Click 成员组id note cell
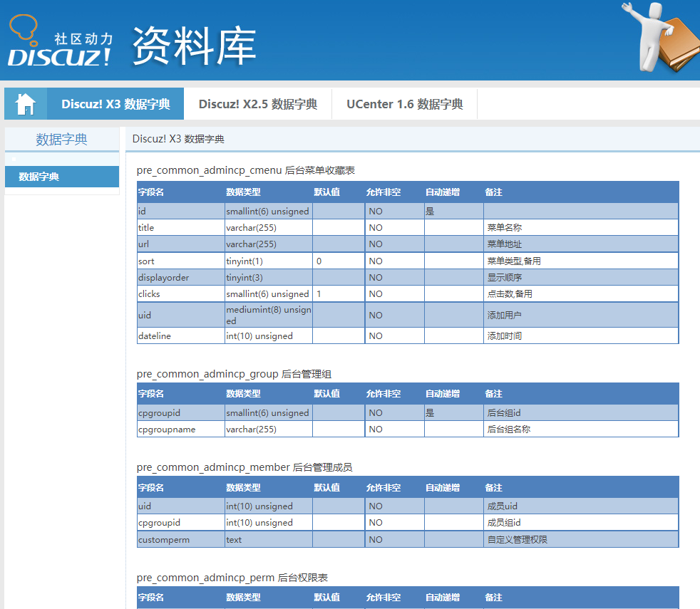Viewport: 700px width, 609px height. coord(581,522)
